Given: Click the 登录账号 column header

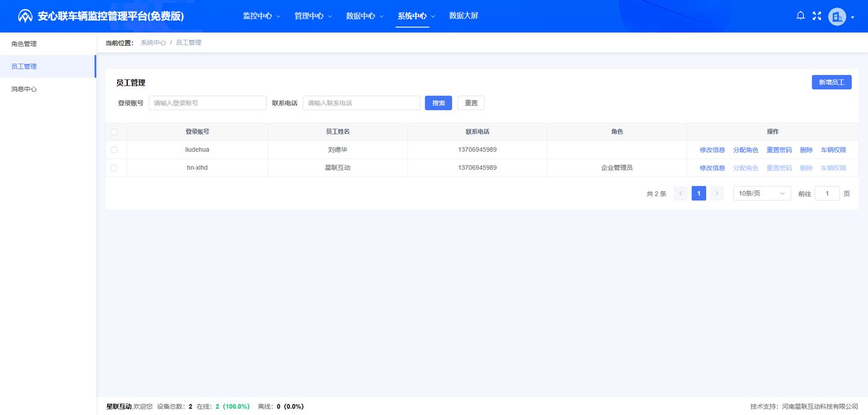Looking at the screenshot, I should (x=197, y=132).
